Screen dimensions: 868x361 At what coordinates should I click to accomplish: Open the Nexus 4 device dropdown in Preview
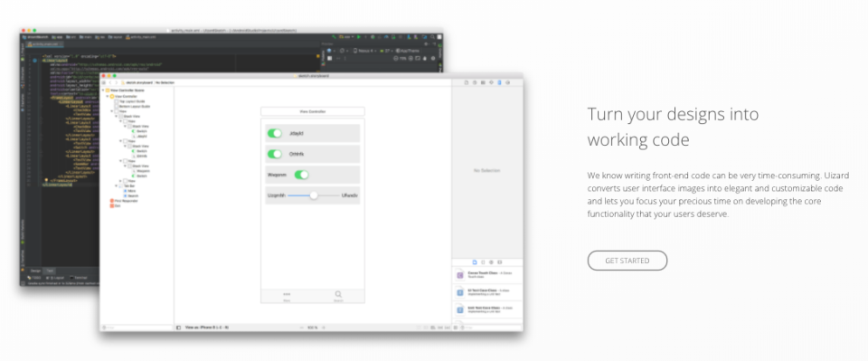pos(365,51)
